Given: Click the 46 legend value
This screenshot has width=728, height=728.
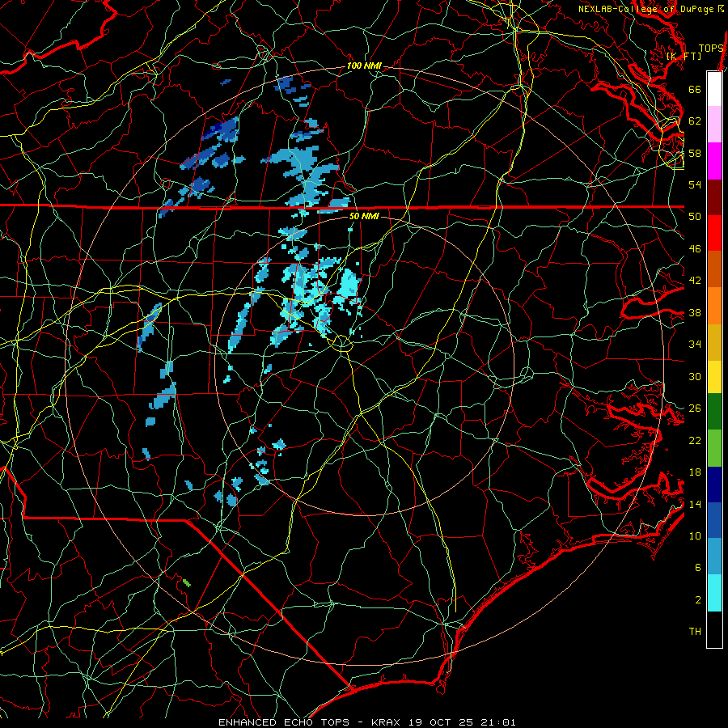Looking at the screenshot, I should (x=695, y=249).
